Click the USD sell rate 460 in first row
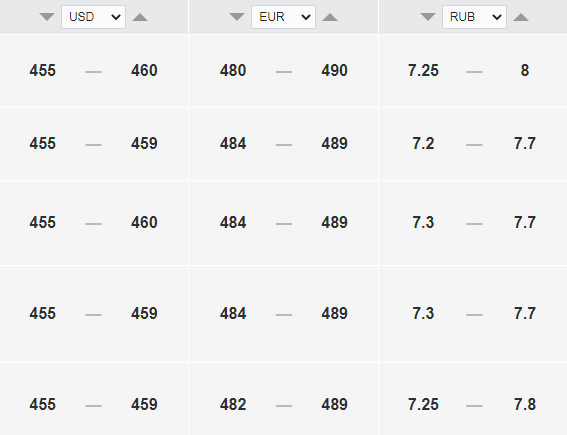Image resolution: width=567 pixels, height=435 pixels. point(144,71)
